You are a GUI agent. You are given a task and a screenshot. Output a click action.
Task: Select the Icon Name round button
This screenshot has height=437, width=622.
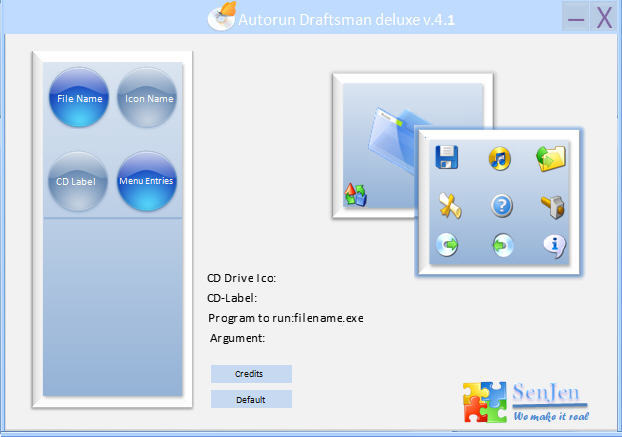pyautogui.click(x=148, y=98)
